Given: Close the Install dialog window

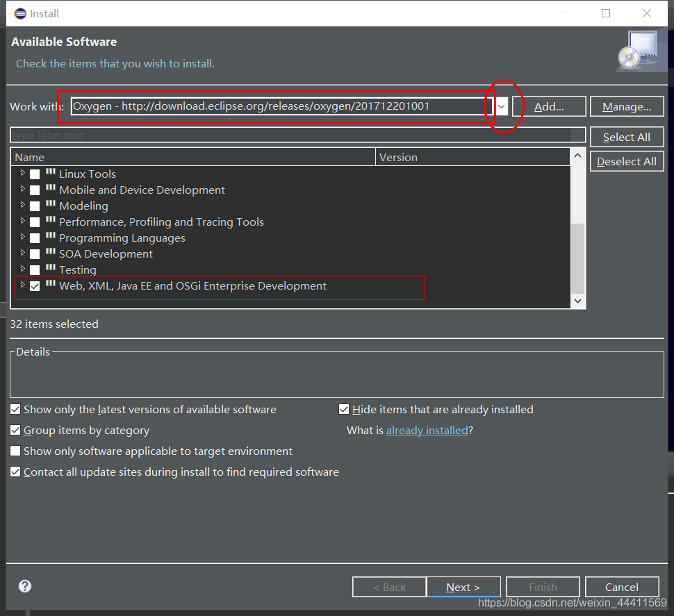Looking at the screenshot, I should point(646,13).
